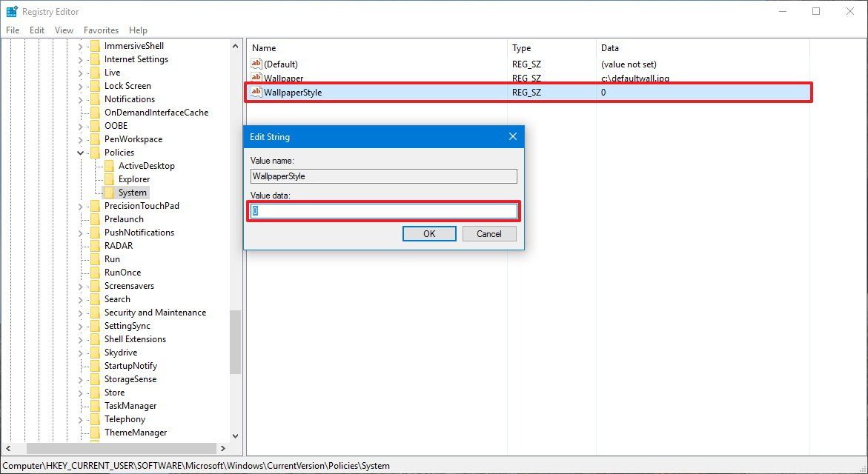The image size is (868, 474).
Task: Click the Registry Editor icon in title bar
Action: 11,11
